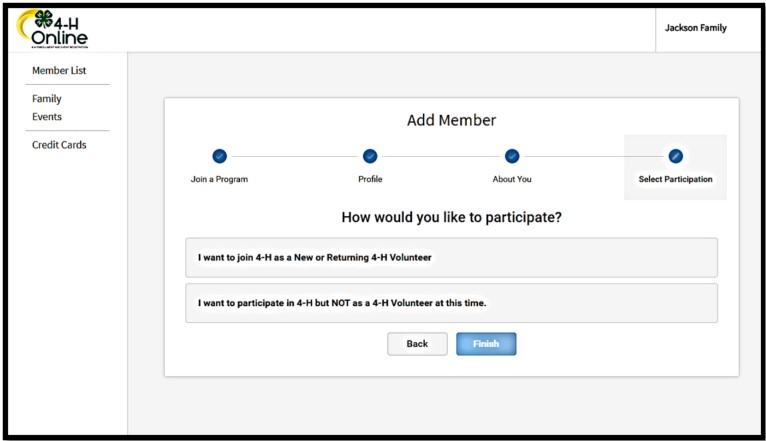
Task: Click the Select Participation pencil icon
Action: [675, 156]
